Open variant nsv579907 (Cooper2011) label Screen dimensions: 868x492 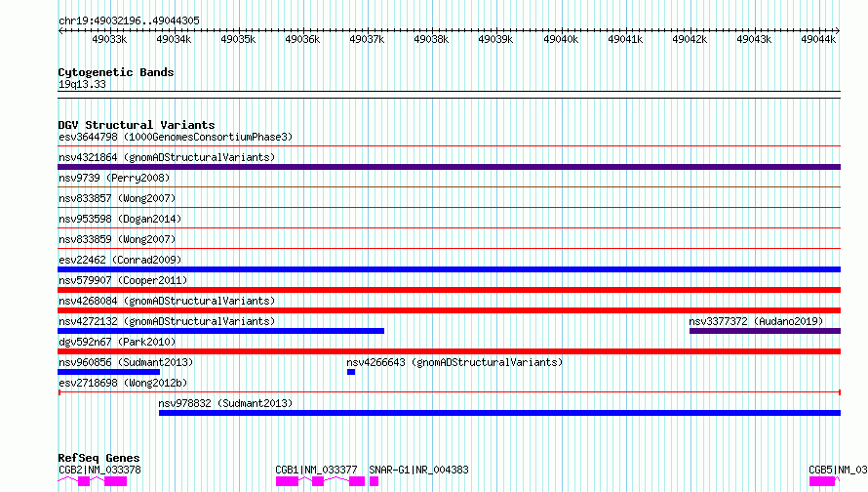[x=123, y=280]
